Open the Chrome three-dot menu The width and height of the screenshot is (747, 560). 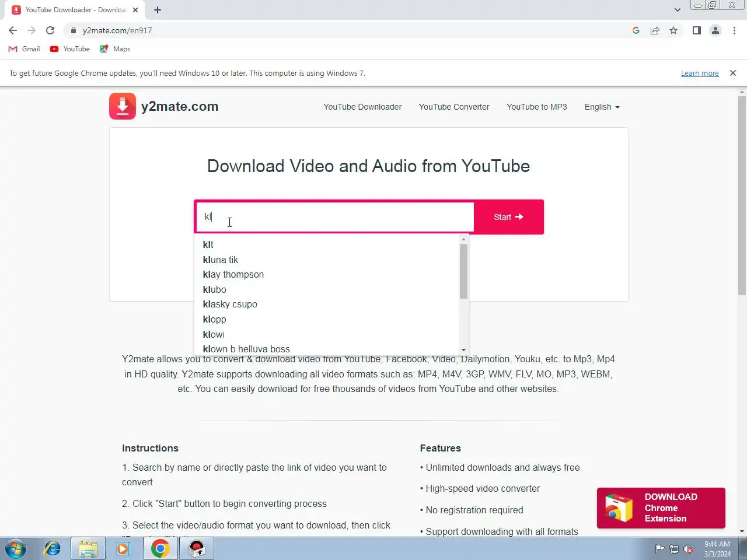click(x=734, y=30)
